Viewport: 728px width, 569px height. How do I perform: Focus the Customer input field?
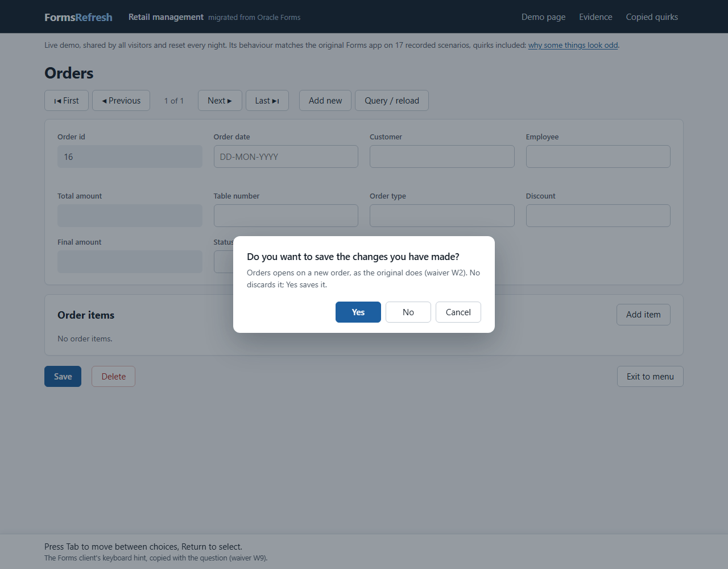pyautogui.click(x=442, y=156)
